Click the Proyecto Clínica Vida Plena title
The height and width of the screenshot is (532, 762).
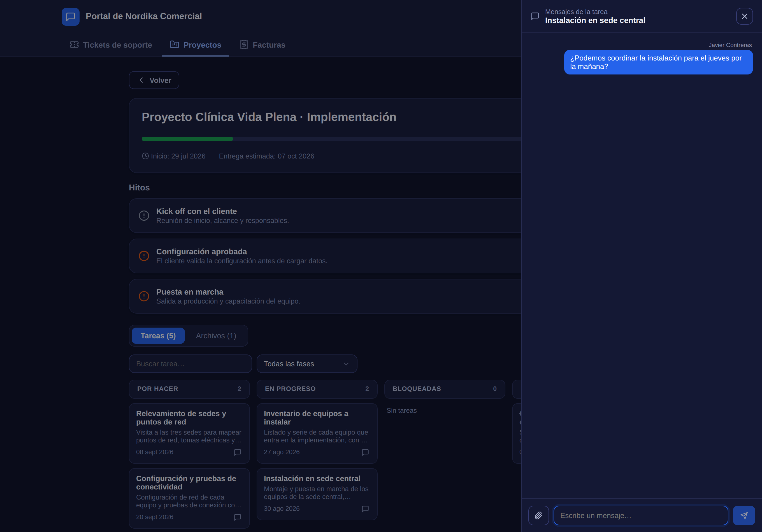269,117
